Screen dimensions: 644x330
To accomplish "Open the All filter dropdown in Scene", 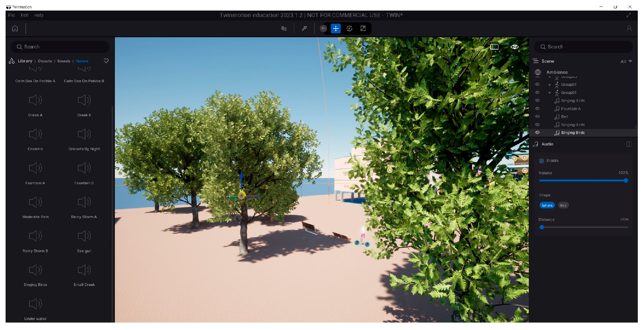I will [626, 61].
